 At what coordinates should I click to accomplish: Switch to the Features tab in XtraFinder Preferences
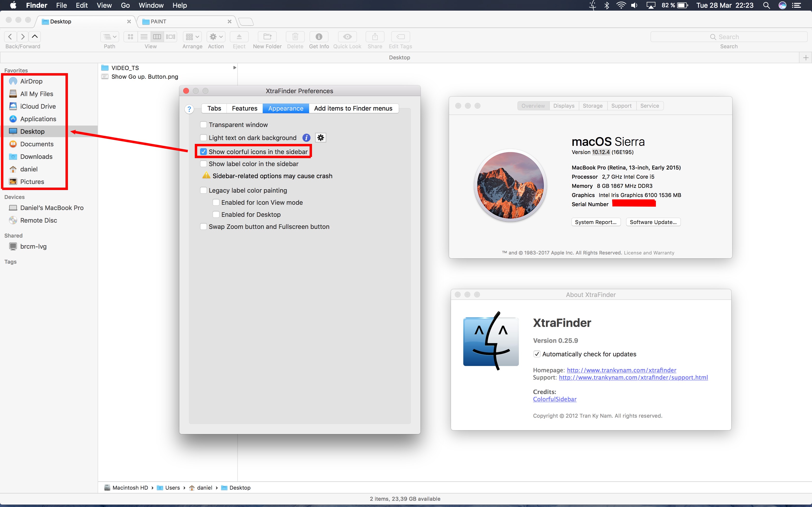244,108
